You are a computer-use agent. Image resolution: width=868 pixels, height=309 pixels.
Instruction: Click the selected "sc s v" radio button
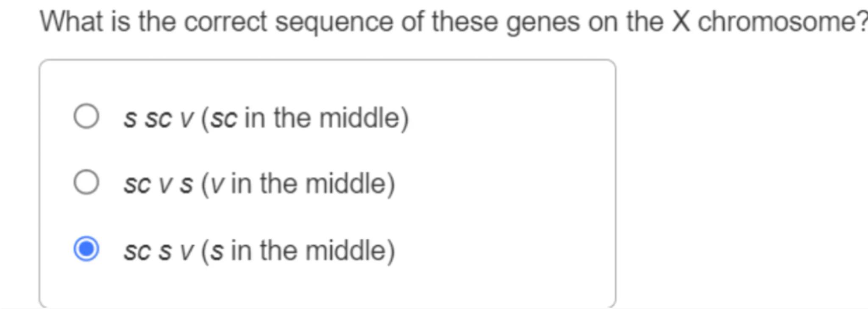pyautogui.click(x=86, y=249)
